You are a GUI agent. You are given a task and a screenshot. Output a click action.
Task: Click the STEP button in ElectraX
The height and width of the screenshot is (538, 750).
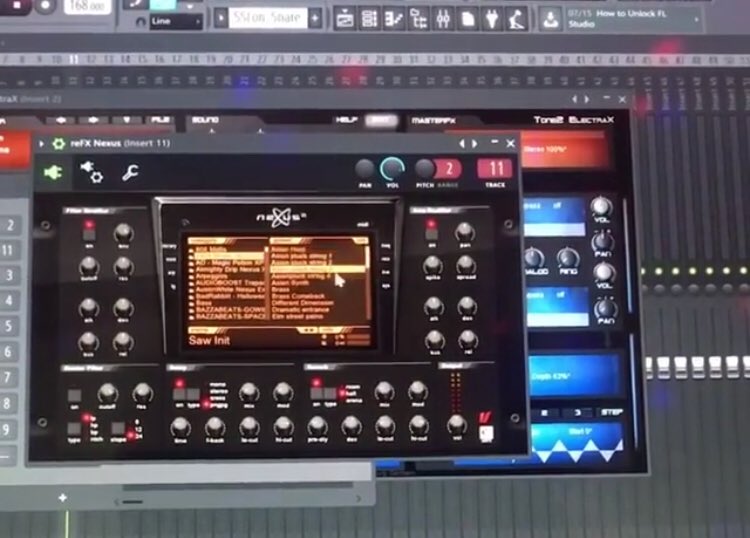coord(611,412)
